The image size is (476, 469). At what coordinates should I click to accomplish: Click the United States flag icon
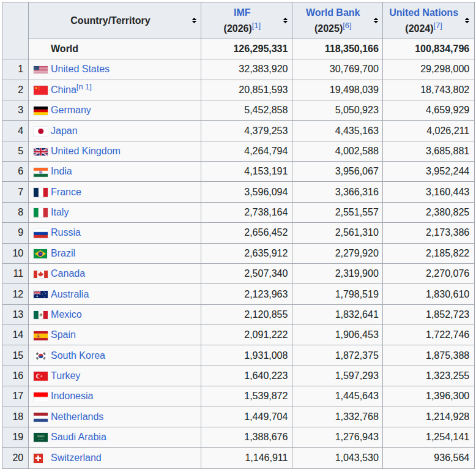click(40, 70)
